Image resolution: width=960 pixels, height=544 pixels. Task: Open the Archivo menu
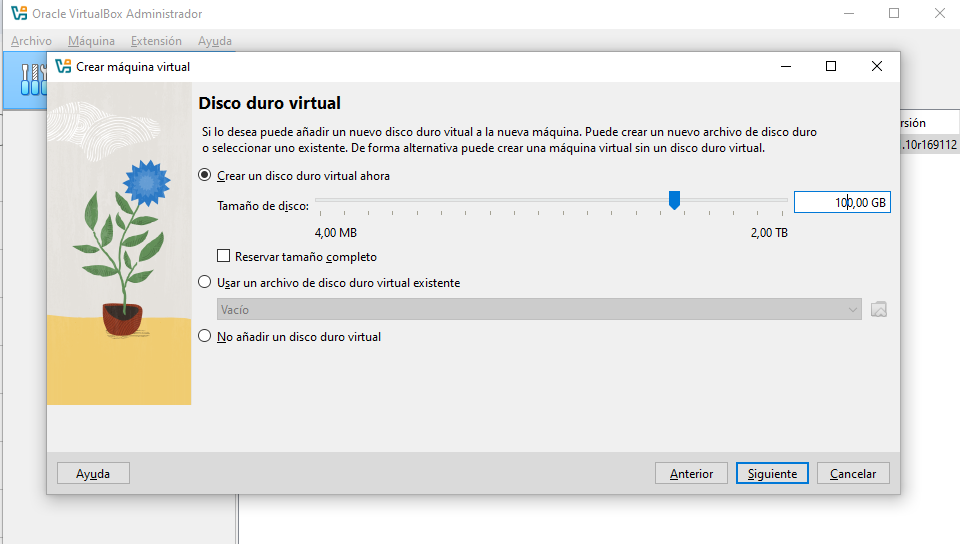[x=31, y=41]
